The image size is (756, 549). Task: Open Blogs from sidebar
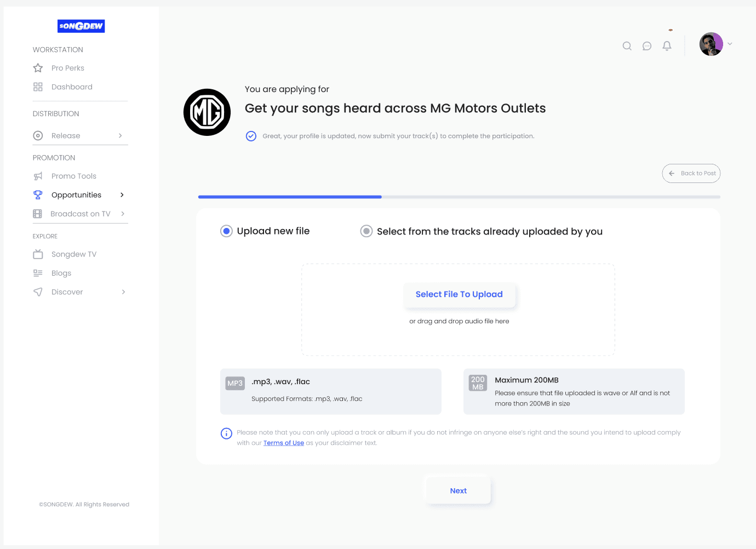61,273
